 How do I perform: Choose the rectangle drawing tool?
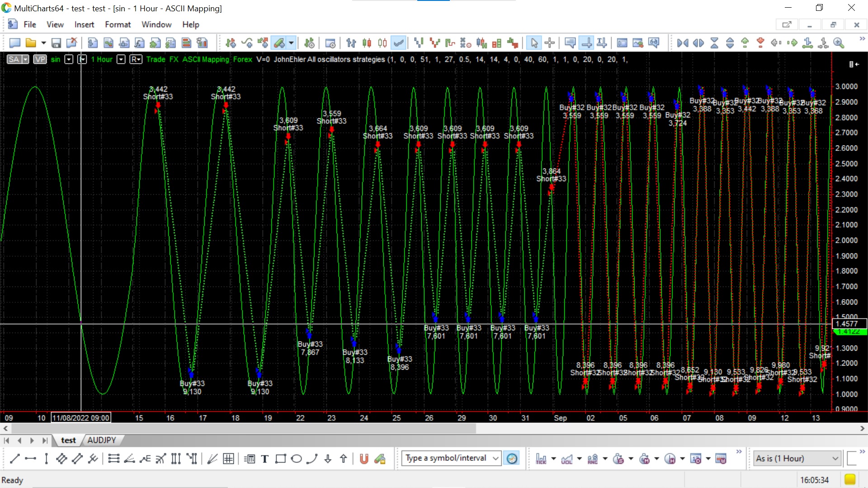pos(280,459)
